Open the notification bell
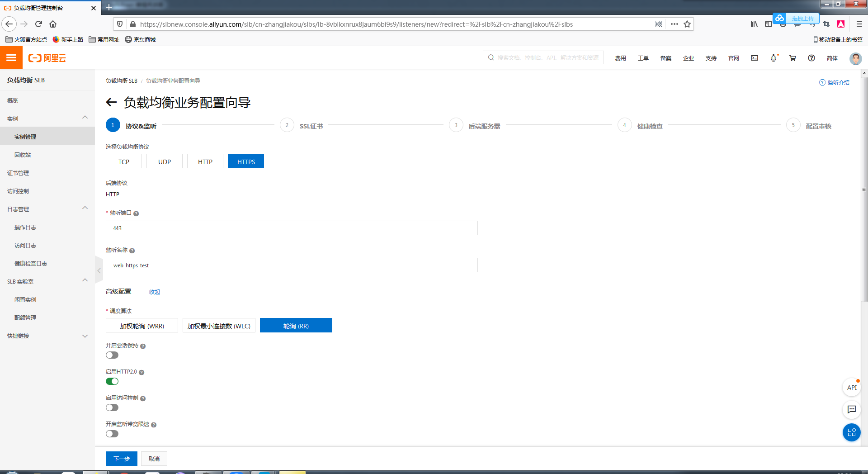868x474 pixels. click(774, 58)
